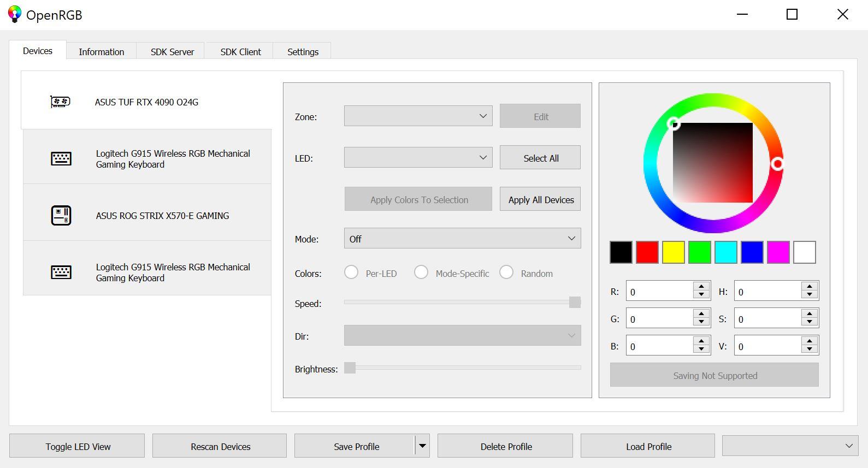Image resolution: width=868 pixels, height=468 pixels.
Task: Pick the blue color swatch
Action: click(x=752, y=252)
